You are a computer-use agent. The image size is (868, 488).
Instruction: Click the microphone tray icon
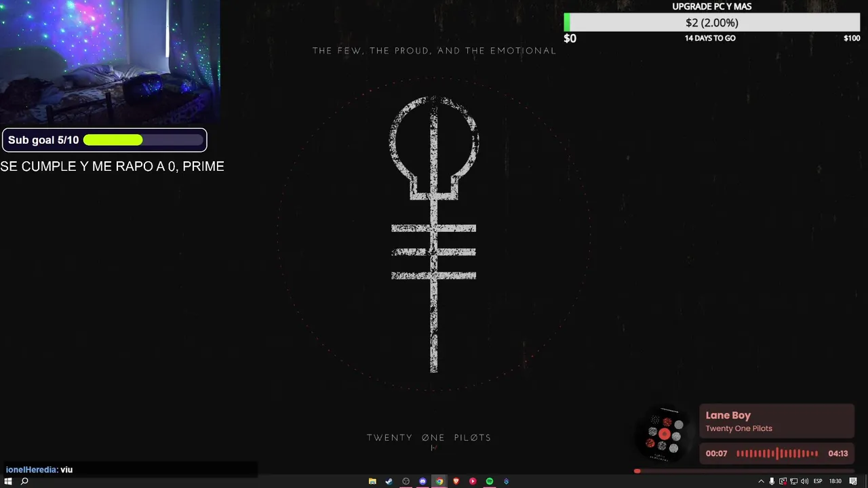pos(772,481)
